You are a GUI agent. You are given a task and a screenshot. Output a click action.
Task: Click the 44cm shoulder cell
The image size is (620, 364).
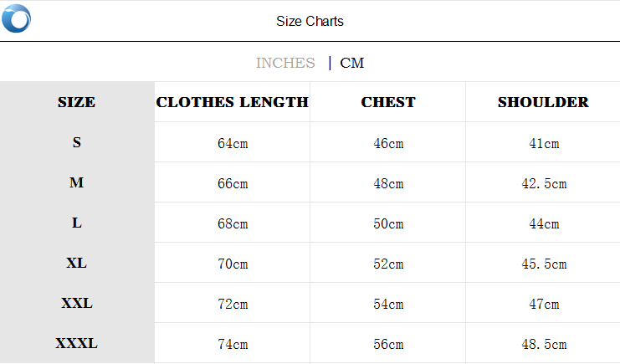[x=544, y=223]
